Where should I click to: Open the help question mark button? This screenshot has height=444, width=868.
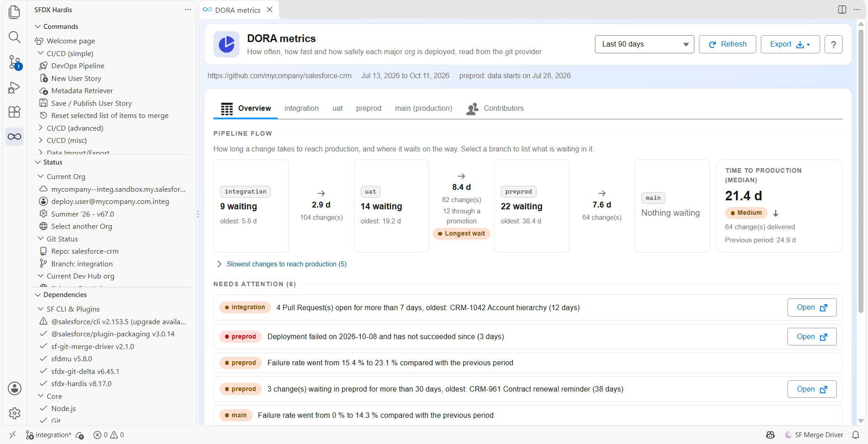[x=833, y=44]
